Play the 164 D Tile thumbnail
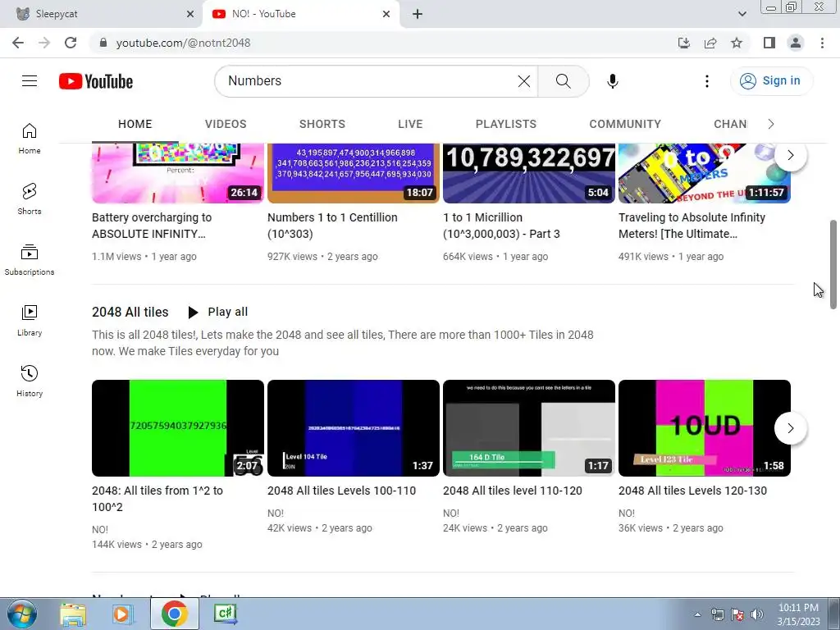Image resolution: width=840 pixels, height=630 pixels. 529,428
